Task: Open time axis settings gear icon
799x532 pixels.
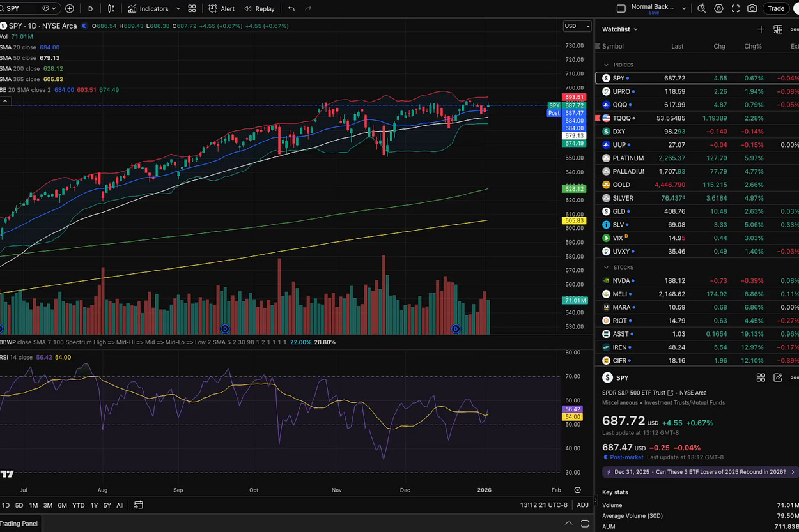Action: 577,490
